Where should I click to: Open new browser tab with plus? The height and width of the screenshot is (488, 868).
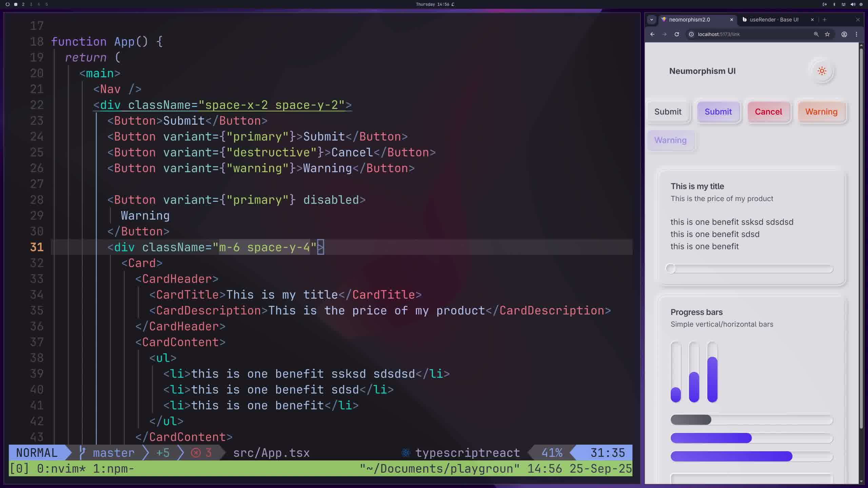(825, 20)
